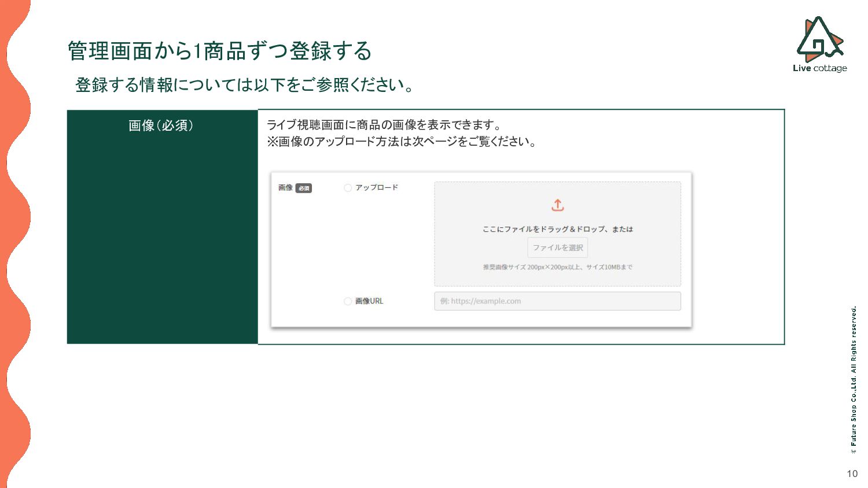Click the page number 10
Image resolution: width=868 pixels, height=488 pixels.
(852, 474)
